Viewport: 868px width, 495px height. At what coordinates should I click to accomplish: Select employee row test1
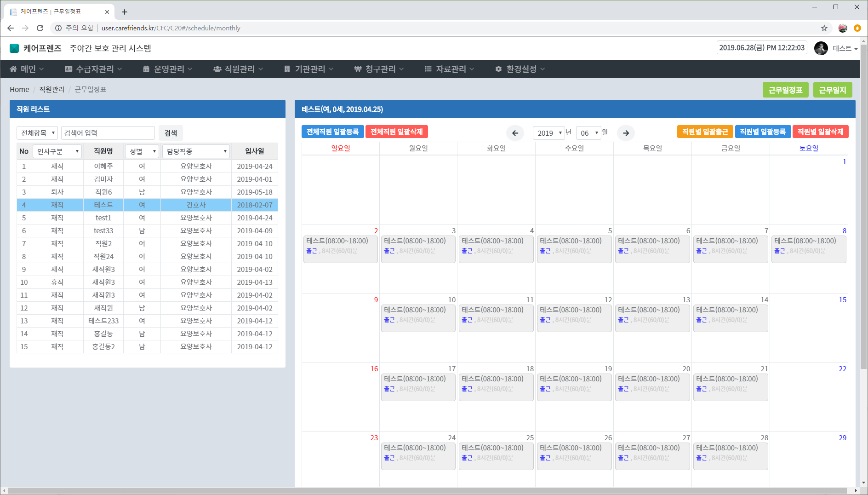147,218
